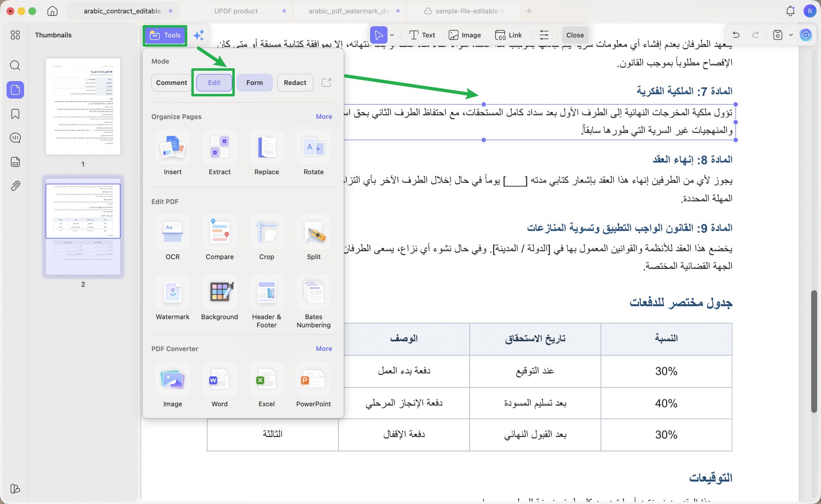Open a new tab with plus button
Image resolution: width=821 pixels, height=504 pixels.
[x=529, y=11]
